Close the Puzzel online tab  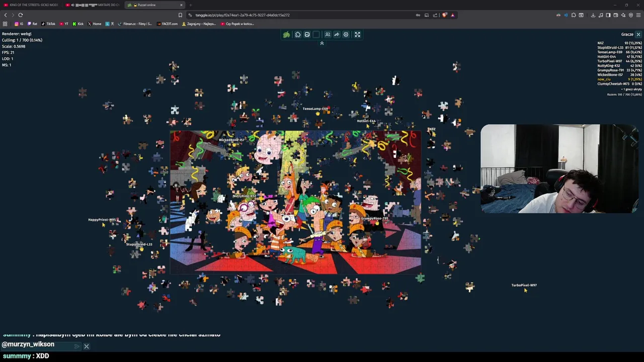181,5
